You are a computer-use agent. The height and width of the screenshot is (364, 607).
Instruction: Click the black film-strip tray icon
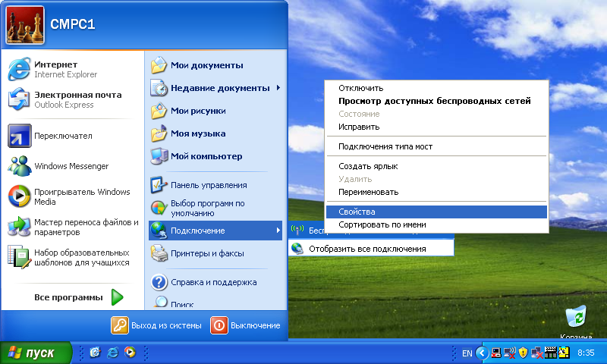coord(551,353)
